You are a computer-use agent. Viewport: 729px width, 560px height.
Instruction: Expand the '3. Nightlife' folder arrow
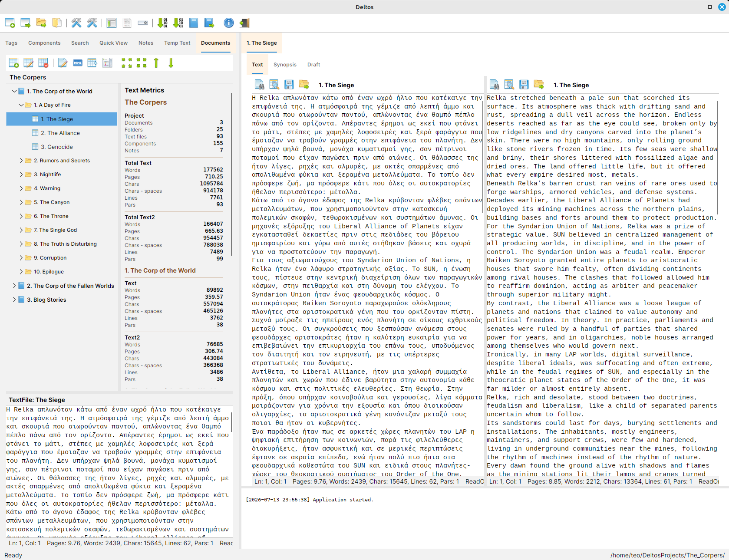coord(21,175)
